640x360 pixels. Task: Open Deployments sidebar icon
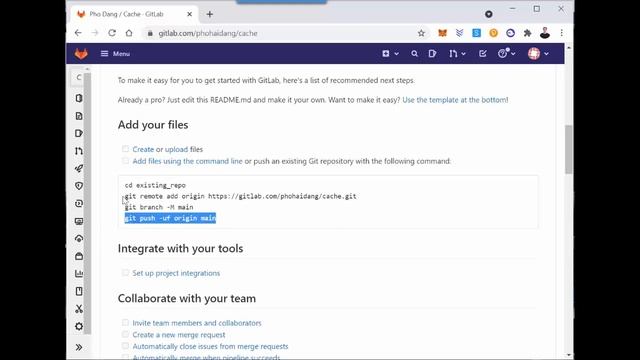click(x=79, y=203)
